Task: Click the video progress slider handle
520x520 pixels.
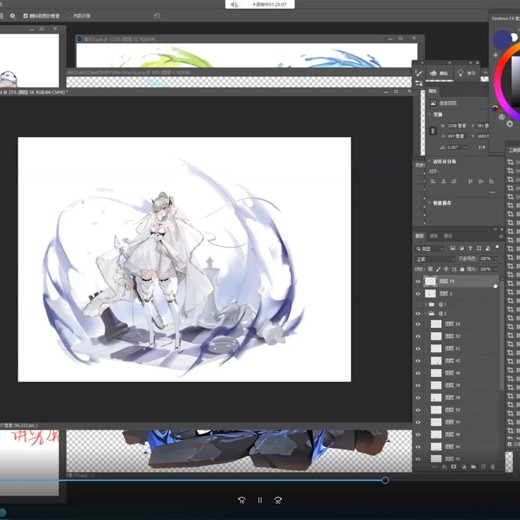Action: 385,480
